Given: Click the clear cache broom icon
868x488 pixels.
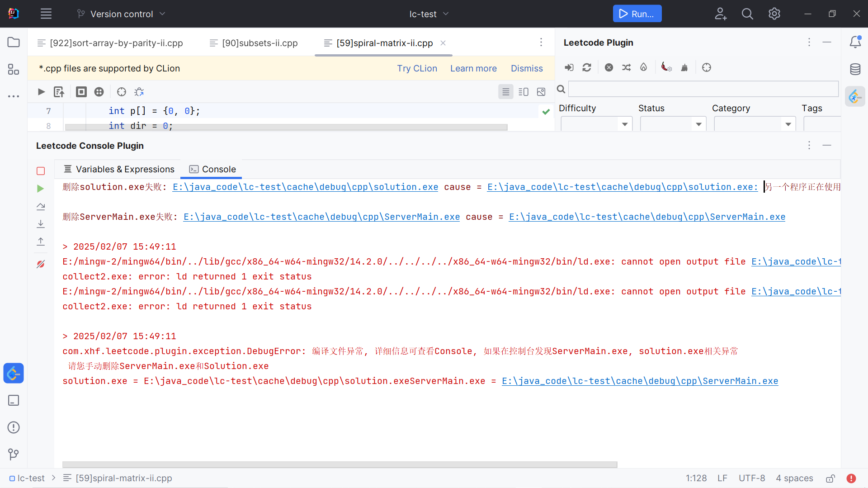Looking at the screenshot, I should (684, 67).
